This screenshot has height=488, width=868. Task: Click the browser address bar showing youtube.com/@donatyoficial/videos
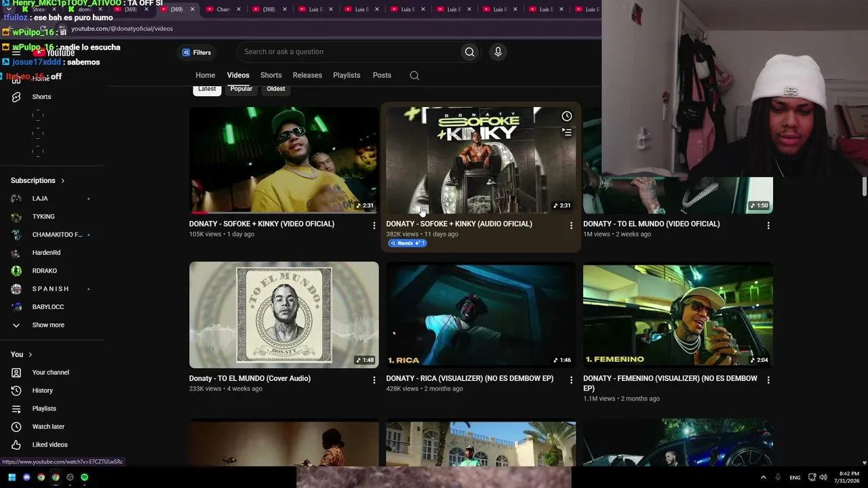[x=122, y=28]
